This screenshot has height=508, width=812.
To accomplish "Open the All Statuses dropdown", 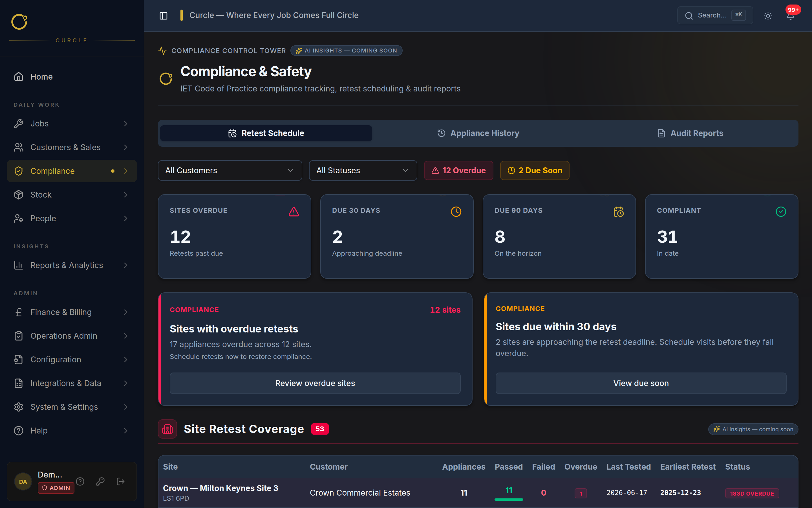I will point(363,170).
